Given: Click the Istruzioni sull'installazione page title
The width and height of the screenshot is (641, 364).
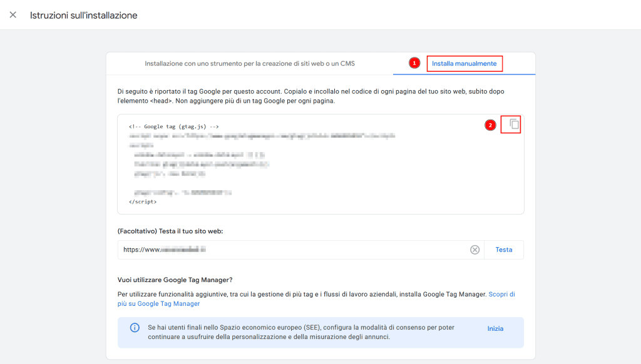Looking at the screenshot, I should tap(83, 15).
